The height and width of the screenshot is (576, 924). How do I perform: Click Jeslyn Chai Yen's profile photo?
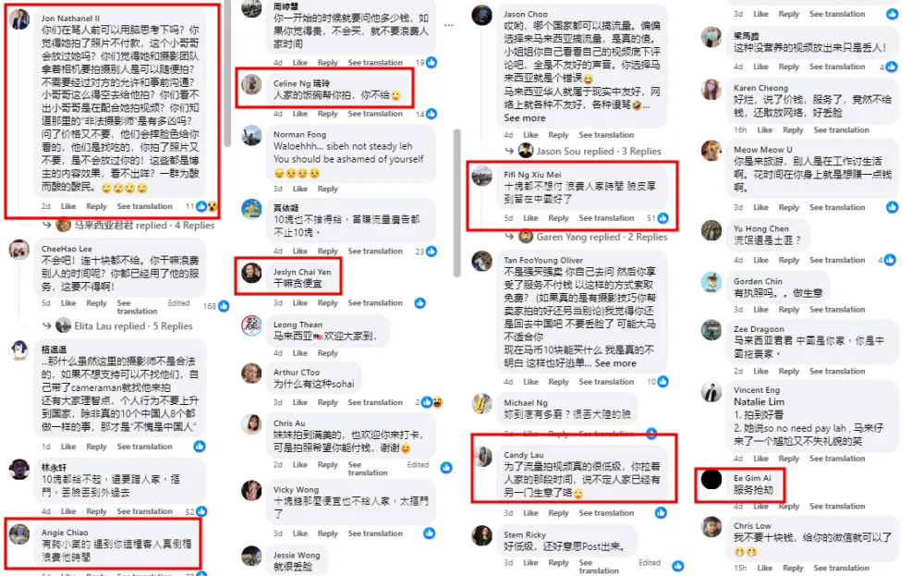coord(251,273)
